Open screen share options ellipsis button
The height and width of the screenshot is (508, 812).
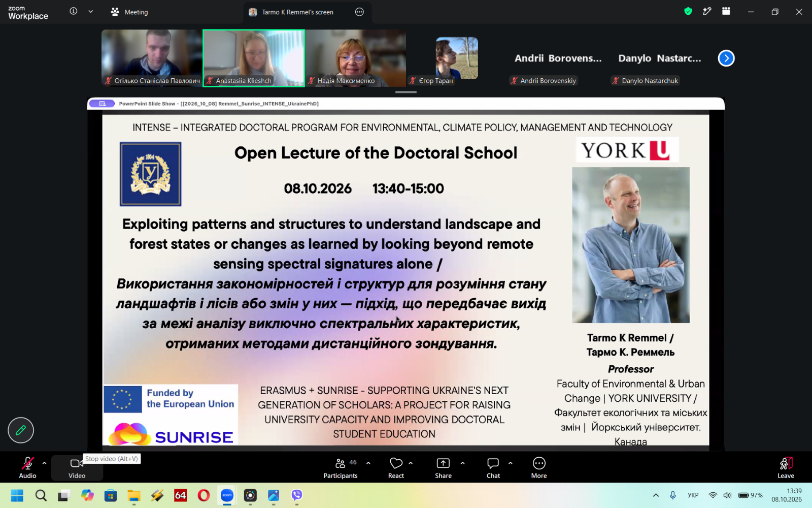coord(359,12)
